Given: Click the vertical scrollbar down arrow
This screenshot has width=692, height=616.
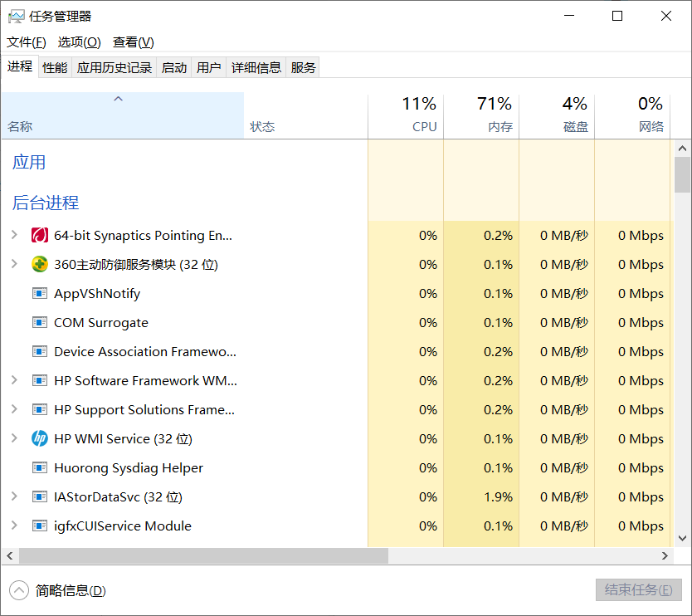Looking at the screenshot, I should [x=682, y=538].
